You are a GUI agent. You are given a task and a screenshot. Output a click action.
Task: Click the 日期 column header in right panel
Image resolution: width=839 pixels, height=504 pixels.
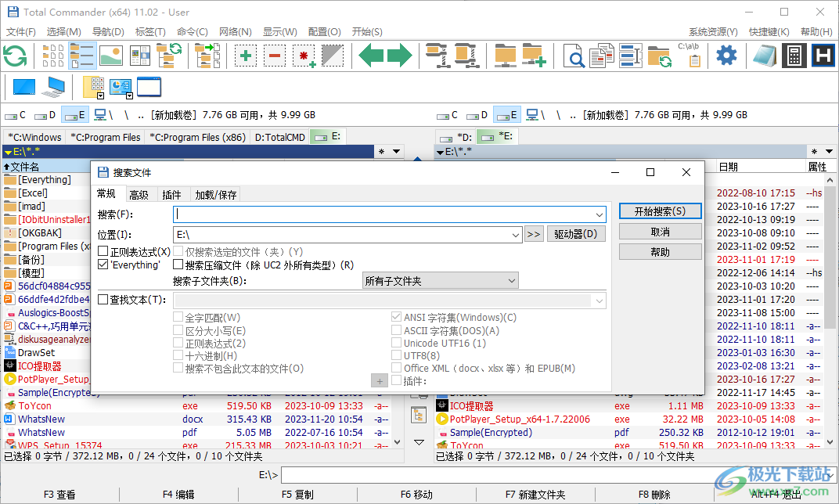728,167
